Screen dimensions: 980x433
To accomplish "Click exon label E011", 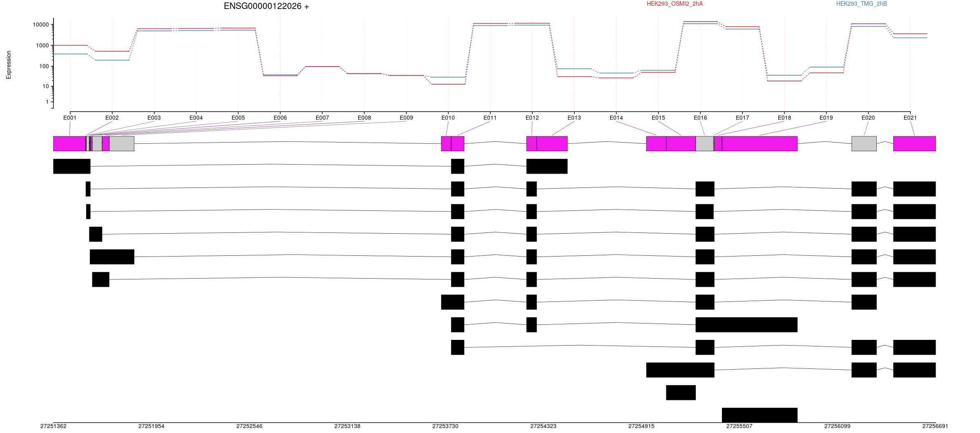I will (490, 118).
